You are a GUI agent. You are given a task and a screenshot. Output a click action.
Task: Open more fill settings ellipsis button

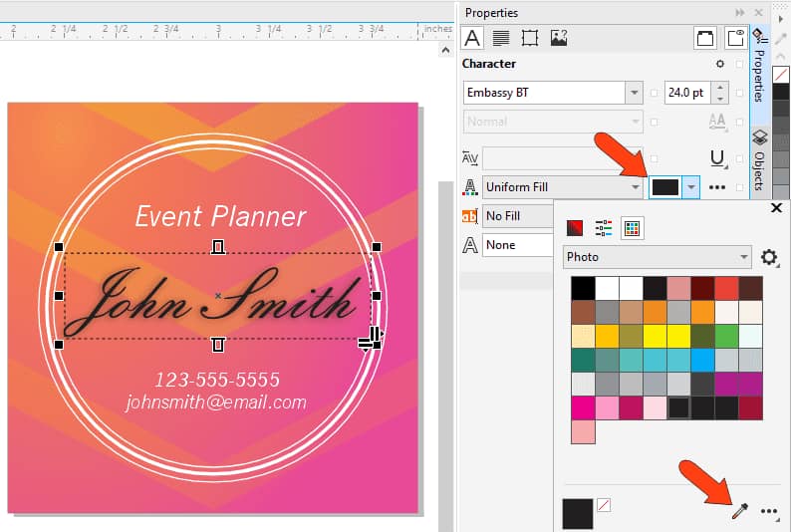(716, 186)
